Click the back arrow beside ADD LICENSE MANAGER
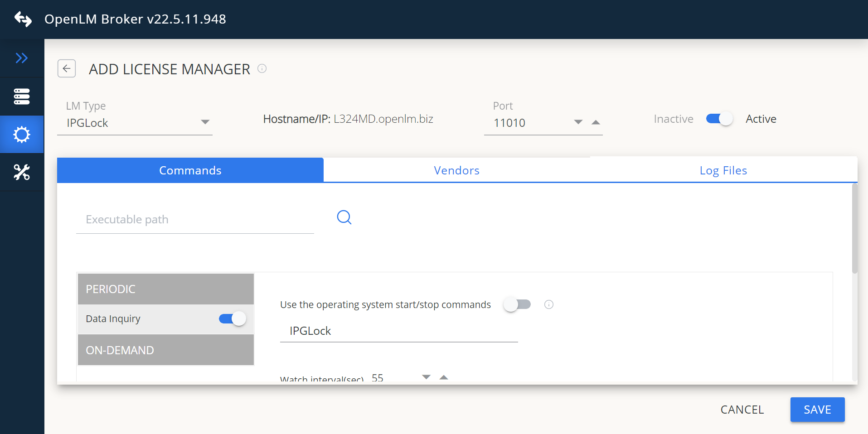 67,68
